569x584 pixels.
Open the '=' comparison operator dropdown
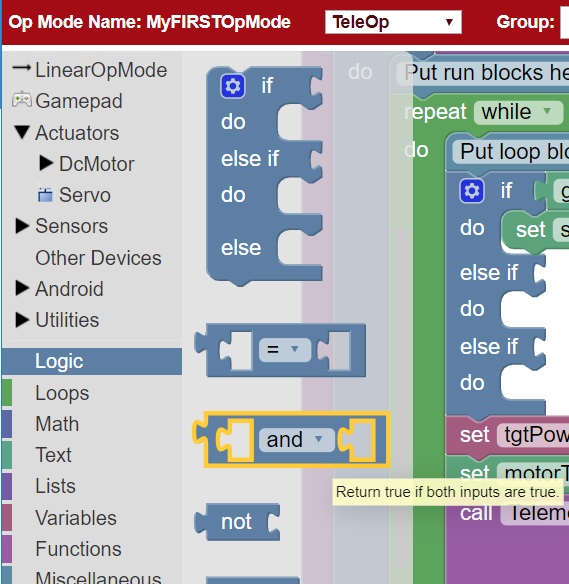285,349
